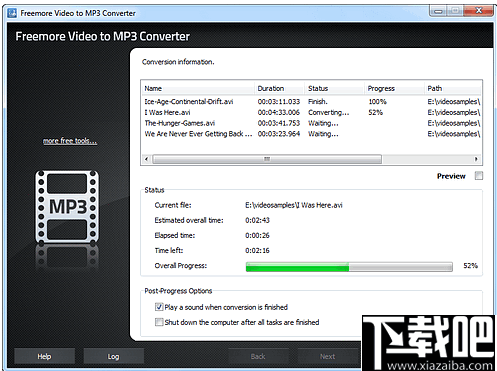Click the duration 00:03:41.753 cell

click(279, 123)
